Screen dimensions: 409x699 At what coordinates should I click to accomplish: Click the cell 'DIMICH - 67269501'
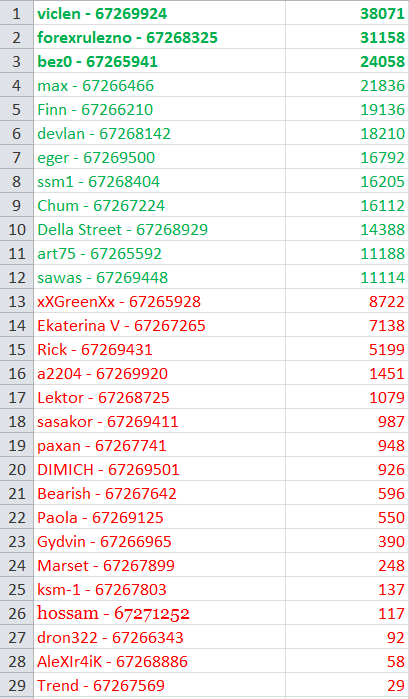pos(159,469)
